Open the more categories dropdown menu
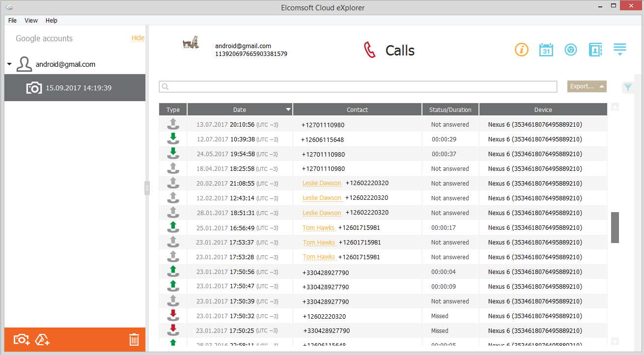 click(620, 50)
